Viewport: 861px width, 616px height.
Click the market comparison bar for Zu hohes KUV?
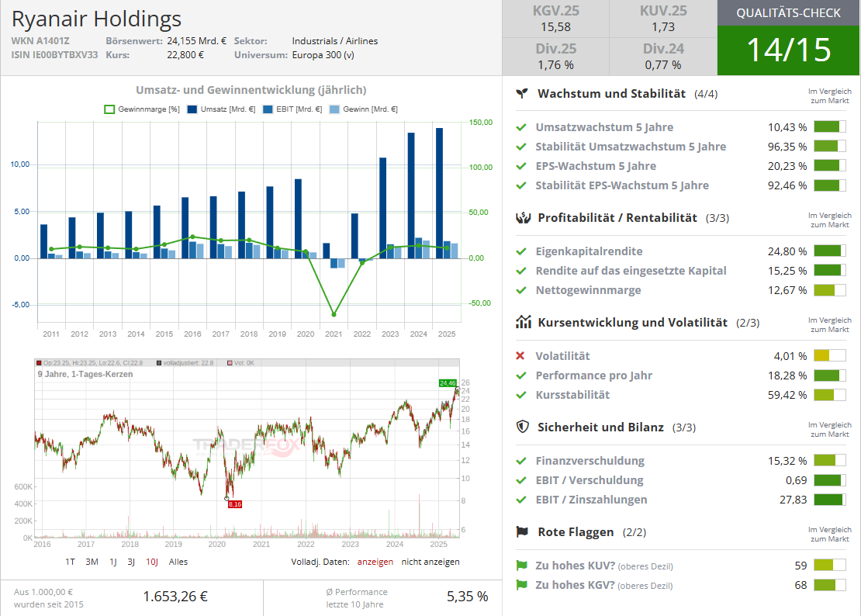pos(830,566)
